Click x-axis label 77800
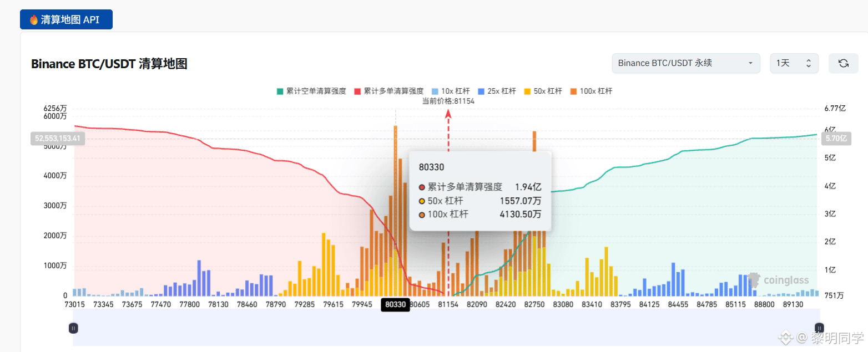This screenshot has height=352, width=868. (190, 304)
